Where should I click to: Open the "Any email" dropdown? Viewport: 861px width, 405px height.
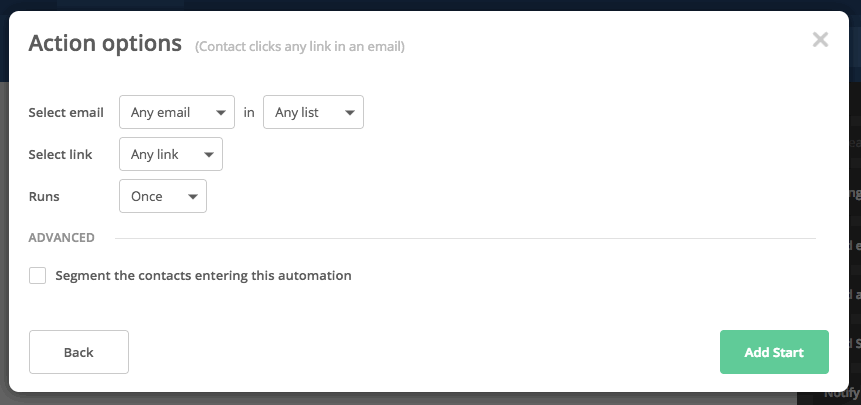[x=176, y=112]
